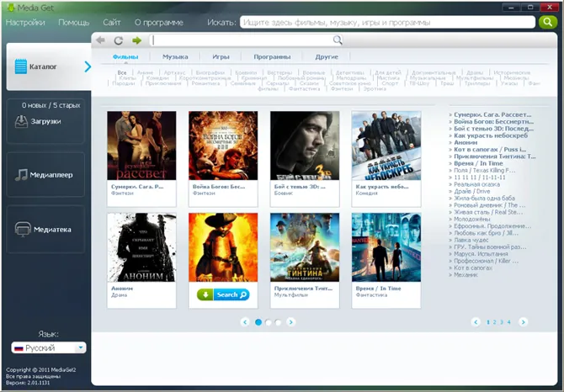
Task: Click list entry Как украсть небоскреб
Action: pyautogui.click(x=491, y=135)
